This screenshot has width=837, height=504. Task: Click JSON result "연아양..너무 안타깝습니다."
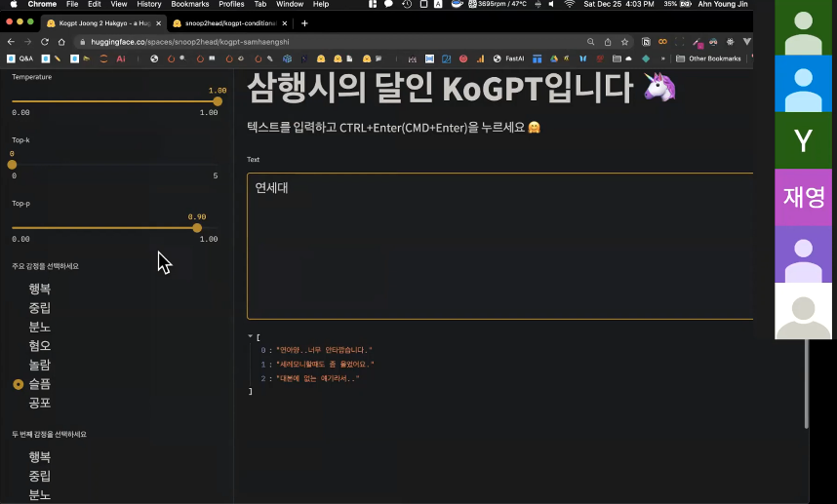pyautogui.click(x=324, y=350)
